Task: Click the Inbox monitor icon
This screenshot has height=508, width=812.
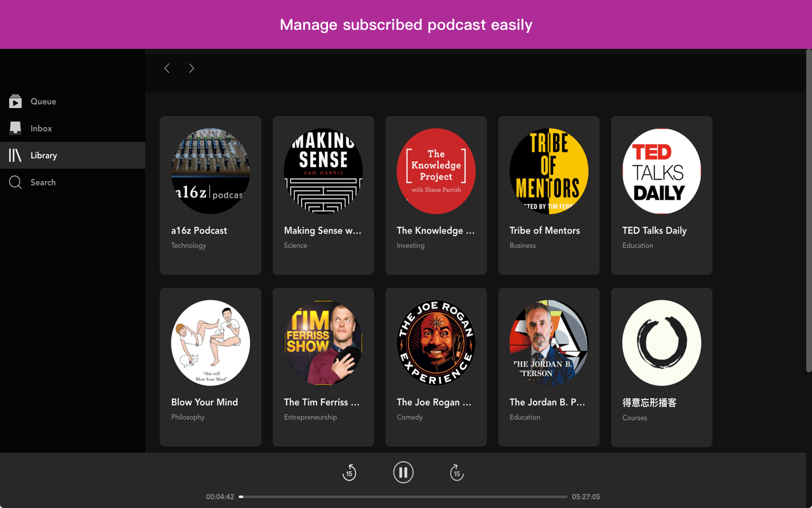Action: pyautogui.click(x=14, y=128)
